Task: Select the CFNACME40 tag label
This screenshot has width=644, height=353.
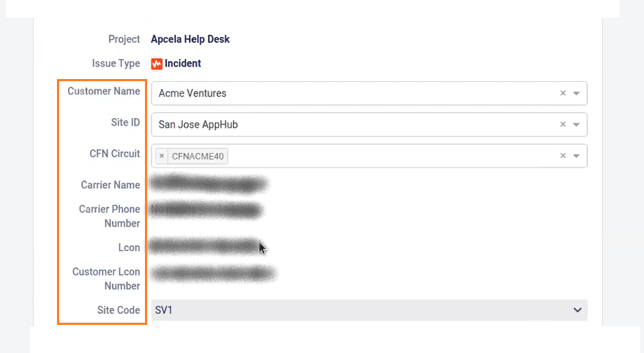Action: tap(199, 156)
